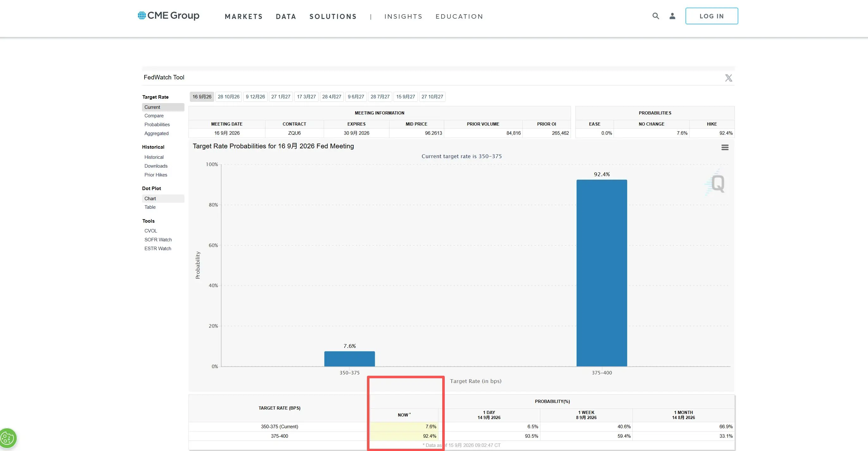
Task: Open the CVOL tool link
Action: tap(151, 231)
